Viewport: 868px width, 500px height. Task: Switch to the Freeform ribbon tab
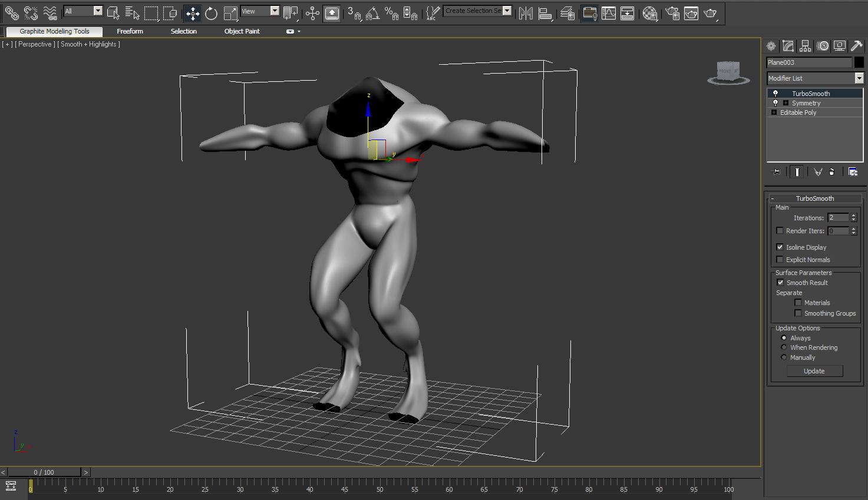[130, 31]
